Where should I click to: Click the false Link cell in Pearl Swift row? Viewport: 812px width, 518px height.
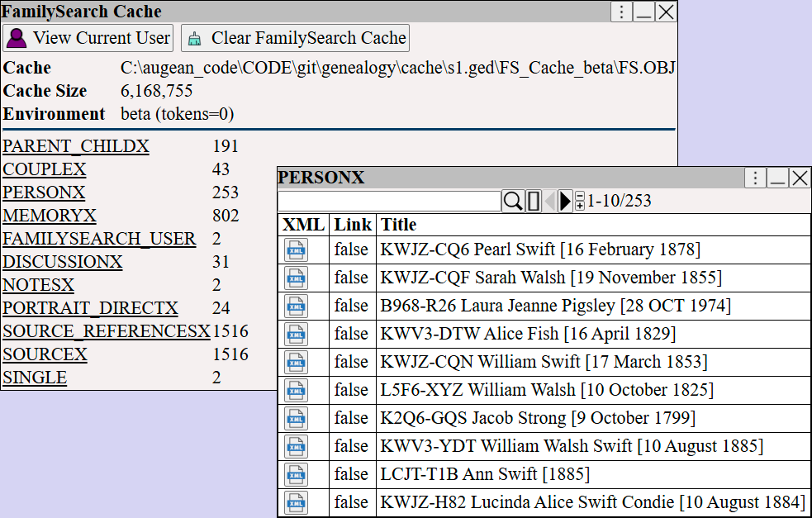(351, 249)
